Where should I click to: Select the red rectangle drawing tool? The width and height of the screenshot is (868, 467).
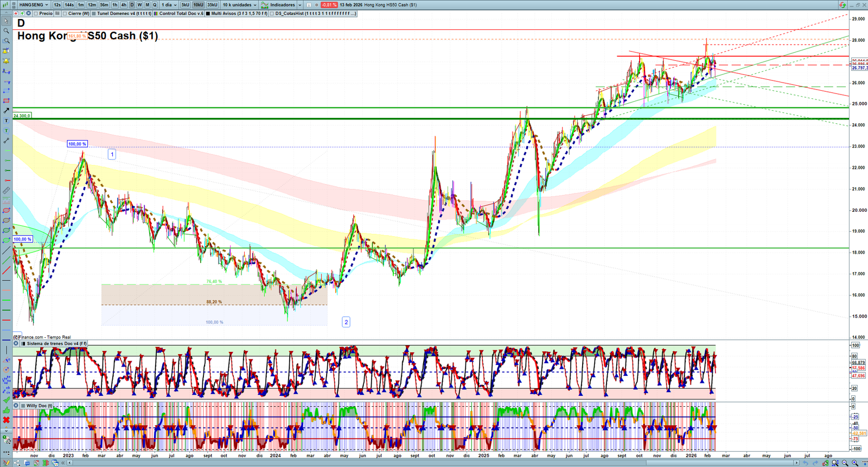(x=7, y=101)
